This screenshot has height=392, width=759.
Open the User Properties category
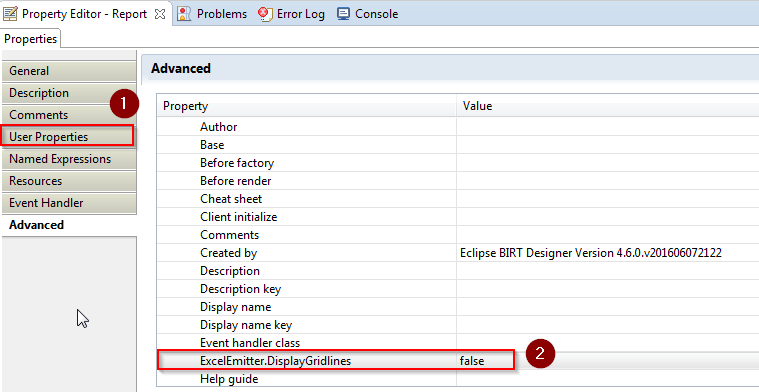[x=67, y=137]
